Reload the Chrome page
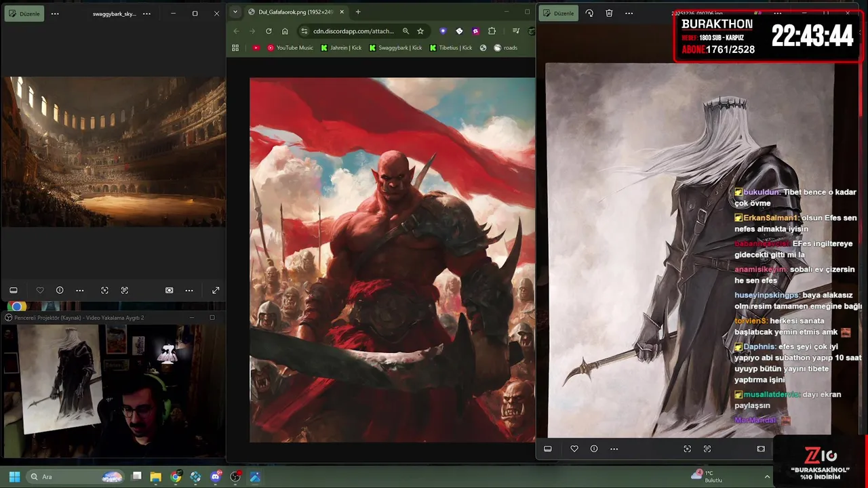 pos(269,31)
